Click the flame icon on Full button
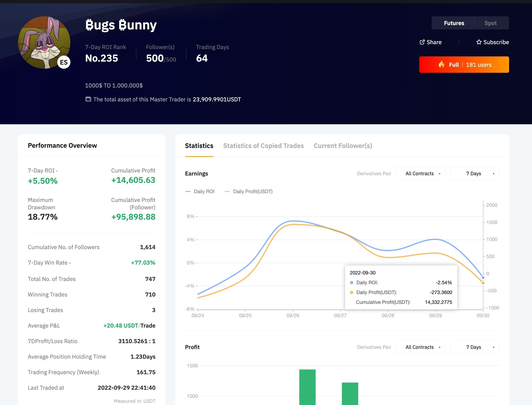 (441, 65)
